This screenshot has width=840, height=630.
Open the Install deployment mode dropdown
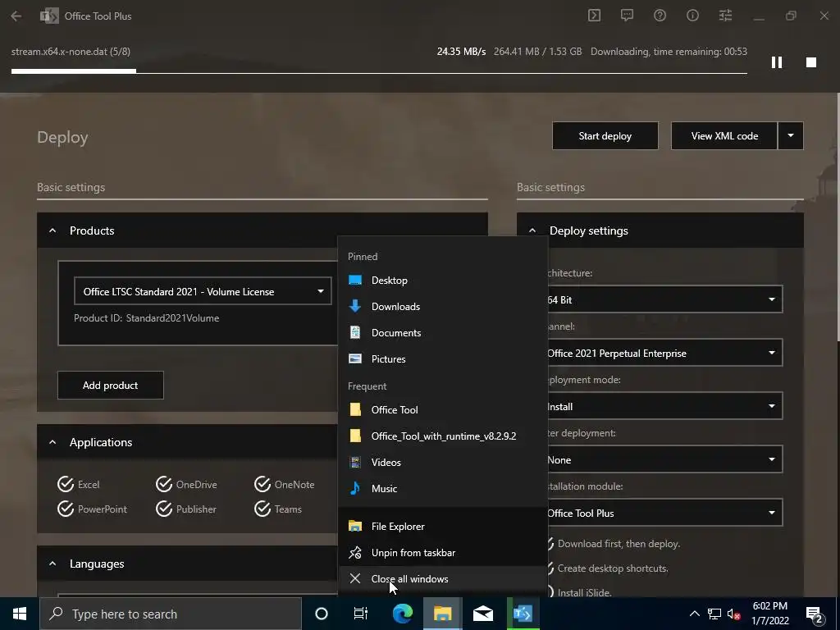coord(664,406)
